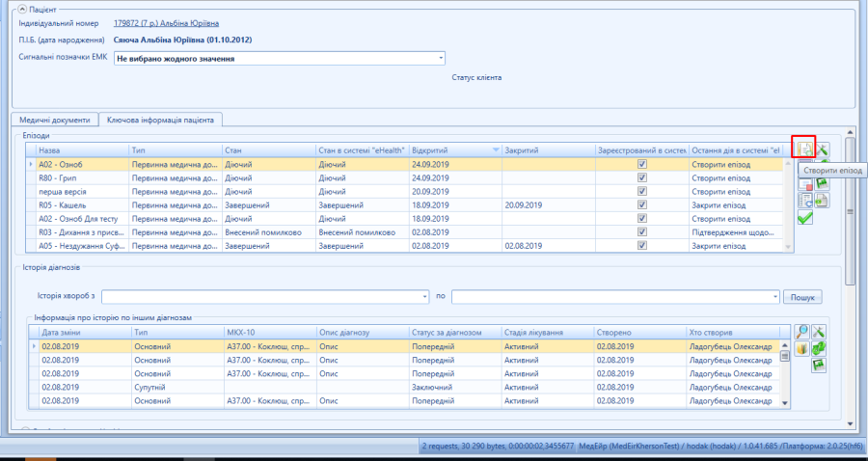The image size is (868, 461).
Task: Sort diagnoses by the Дата зміни column header
Action: coord(85,333)
